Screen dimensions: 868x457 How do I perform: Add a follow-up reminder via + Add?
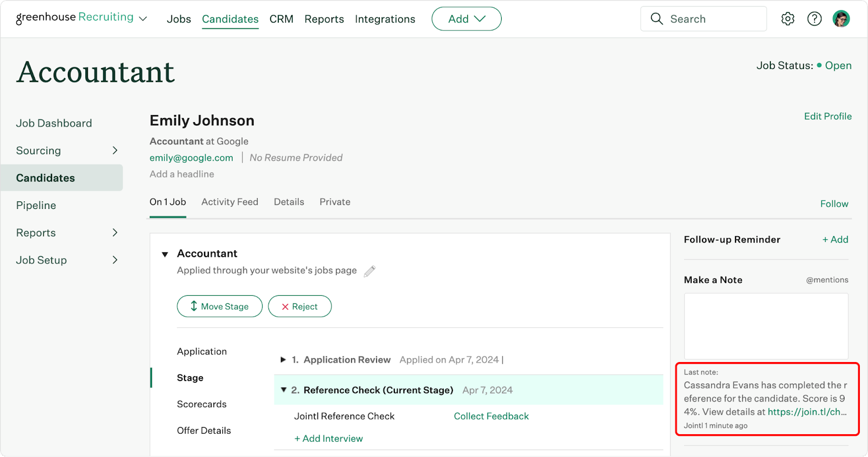tap(835, 239)
